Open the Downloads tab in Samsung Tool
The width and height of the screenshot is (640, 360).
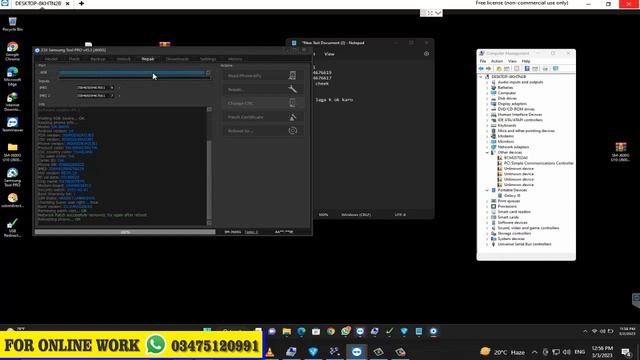click(177, 59)
